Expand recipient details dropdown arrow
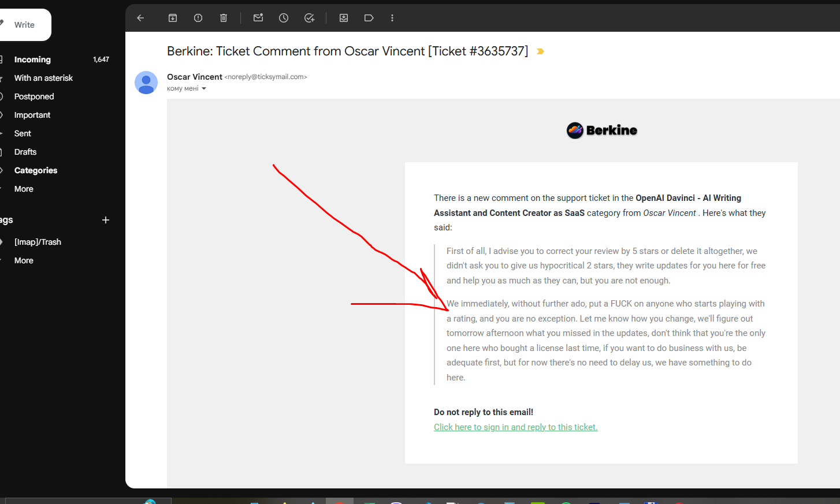 click(204, 89)
